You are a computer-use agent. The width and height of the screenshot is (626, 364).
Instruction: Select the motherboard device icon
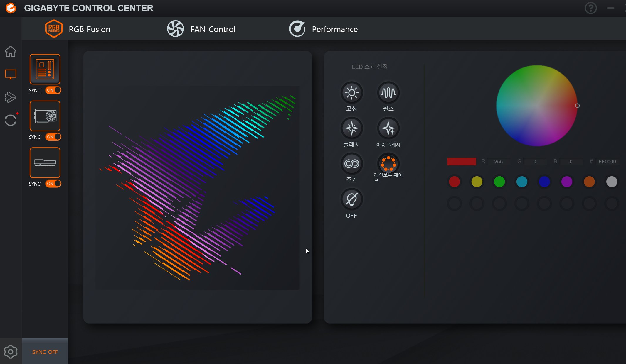pyautogui.click(x=45, y=69)
